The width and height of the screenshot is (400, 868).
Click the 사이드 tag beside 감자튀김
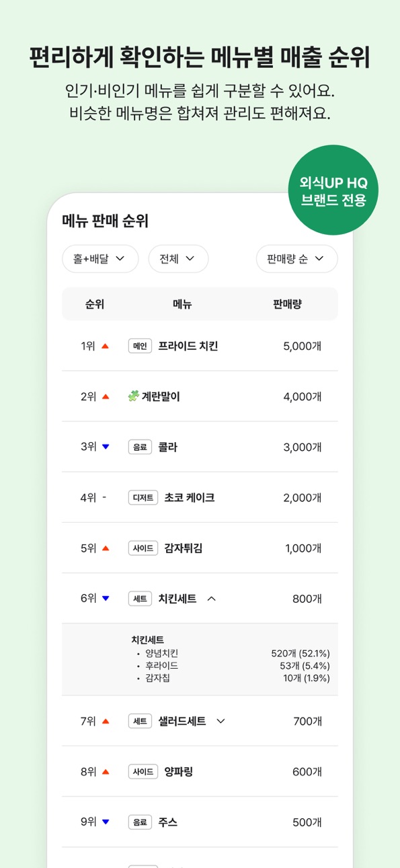point(143,548)
